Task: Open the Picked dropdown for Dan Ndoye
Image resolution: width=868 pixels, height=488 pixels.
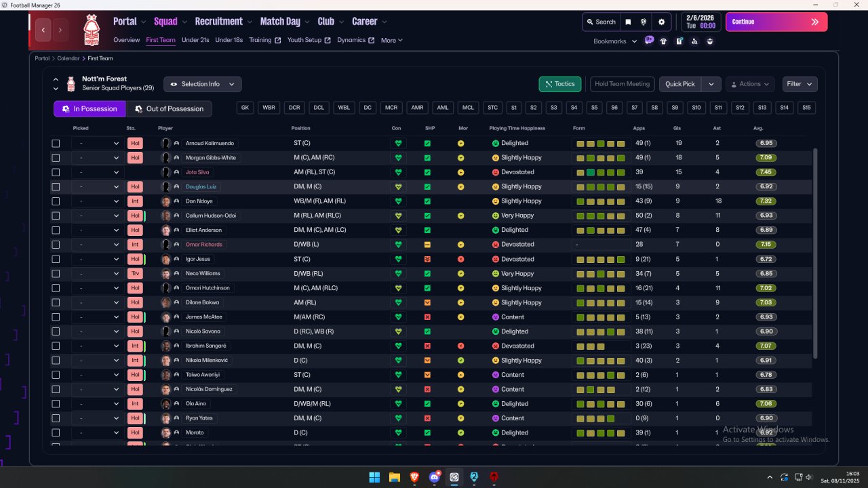Action: coord(98,201)
